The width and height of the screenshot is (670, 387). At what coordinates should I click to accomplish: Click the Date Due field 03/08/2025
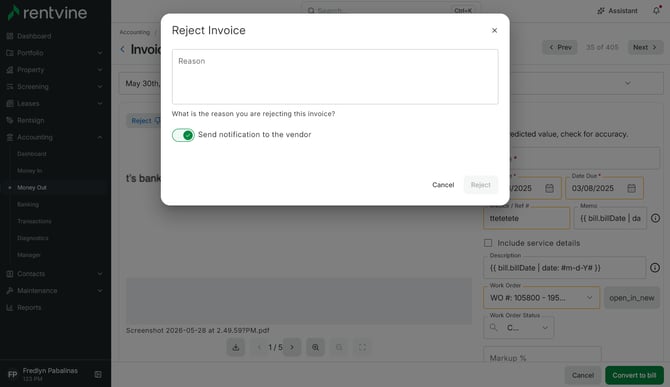pos(604,188)
